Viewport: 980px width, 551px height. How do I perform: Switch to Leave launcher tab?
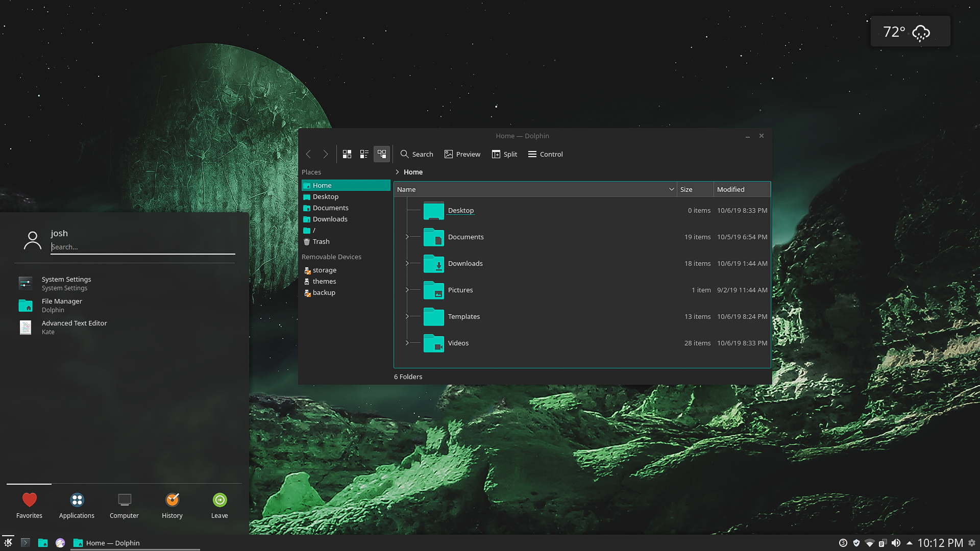pos(219,506)
